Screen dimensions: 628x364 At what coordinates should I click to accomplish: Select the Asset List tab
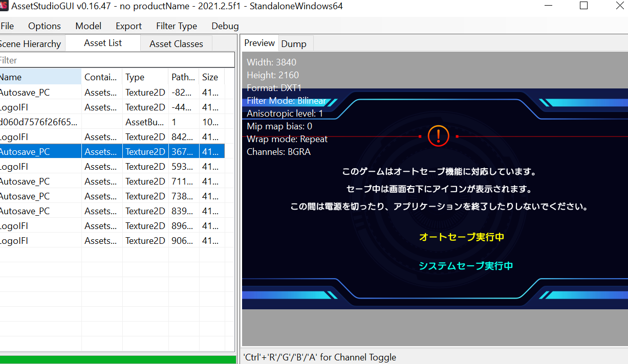coord(103,43)
